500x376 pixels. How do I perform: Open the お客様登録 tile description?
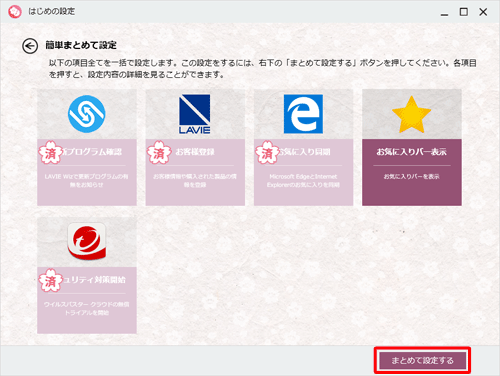[195, 180]
